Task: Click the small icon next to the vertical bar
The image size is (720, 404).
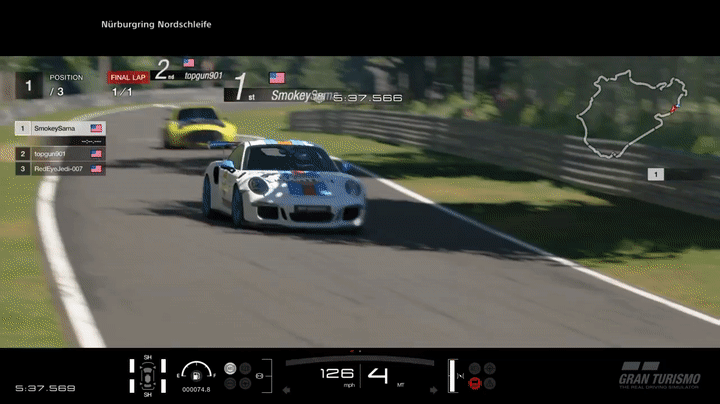Action: (461, 376)
